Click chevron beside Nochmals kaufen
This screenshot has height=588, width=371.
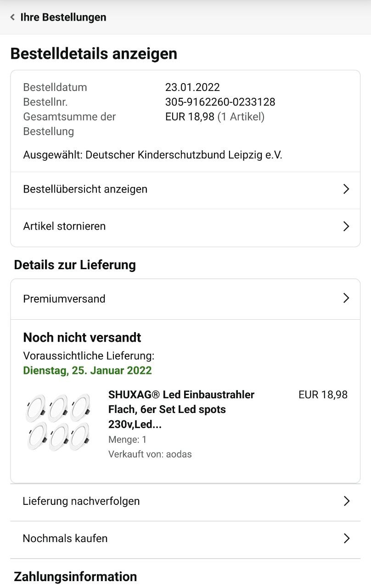click(x=346, y=538)
